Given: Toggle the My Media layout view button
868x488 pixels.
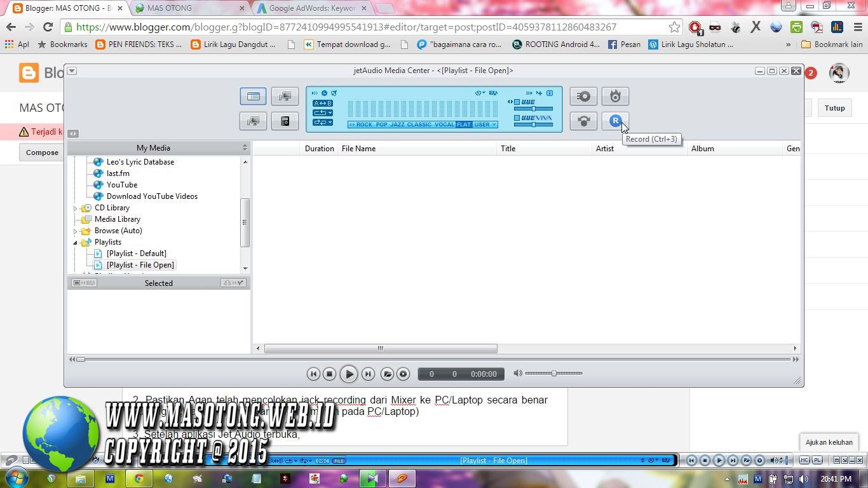Looking at the screenshot, I should (253, 97).
